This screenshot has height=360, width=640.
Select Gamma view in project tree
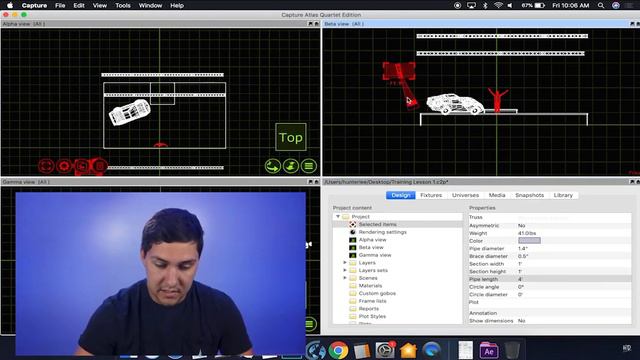(375, 255)
